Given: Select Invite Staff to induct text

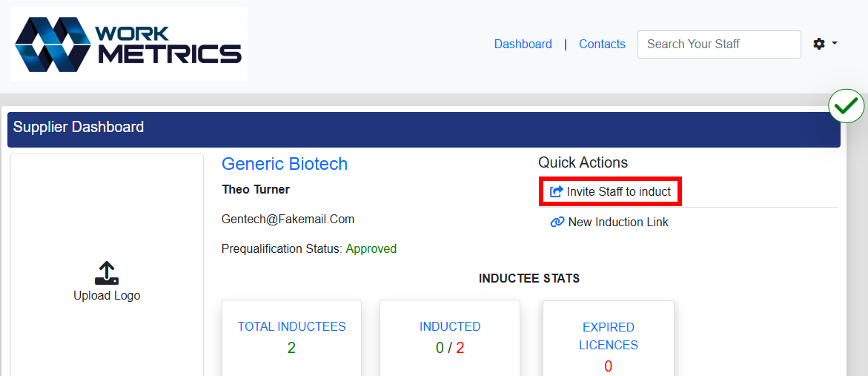Looking at the screenshot, I should pyautogui.click(x=618, y=192).
